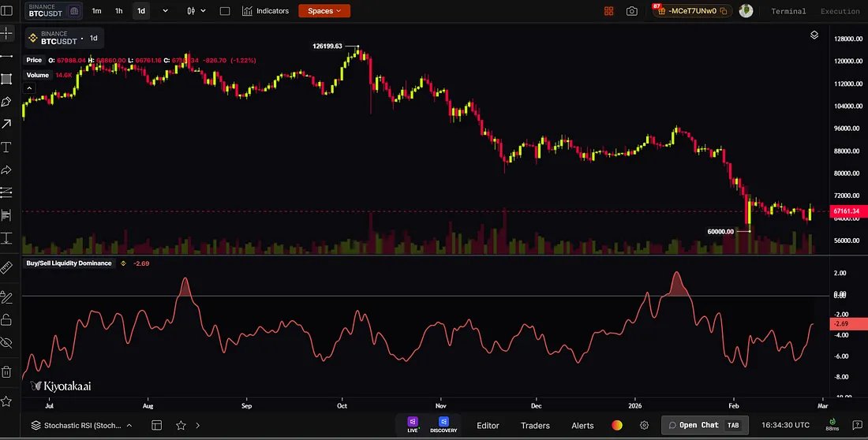Open the Indicators menu
Viewport: 868px width, 440px height.
click(266, 11)
